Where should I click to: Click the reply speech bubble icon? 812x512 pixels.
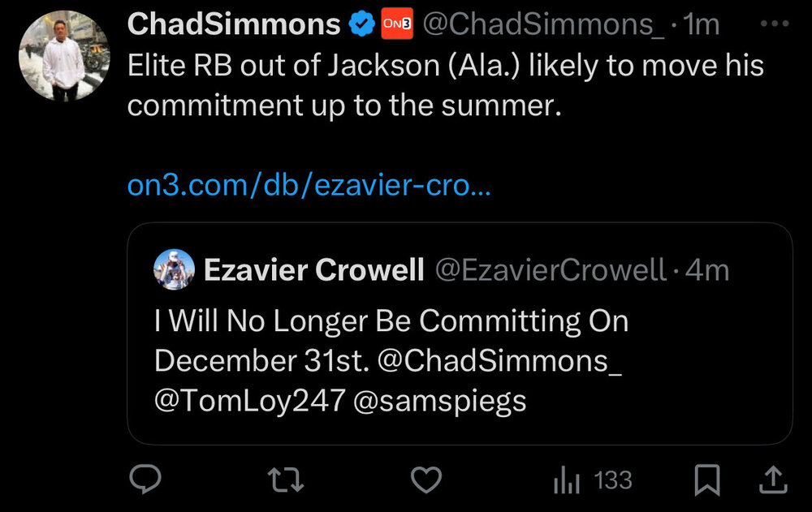[146, 480]
